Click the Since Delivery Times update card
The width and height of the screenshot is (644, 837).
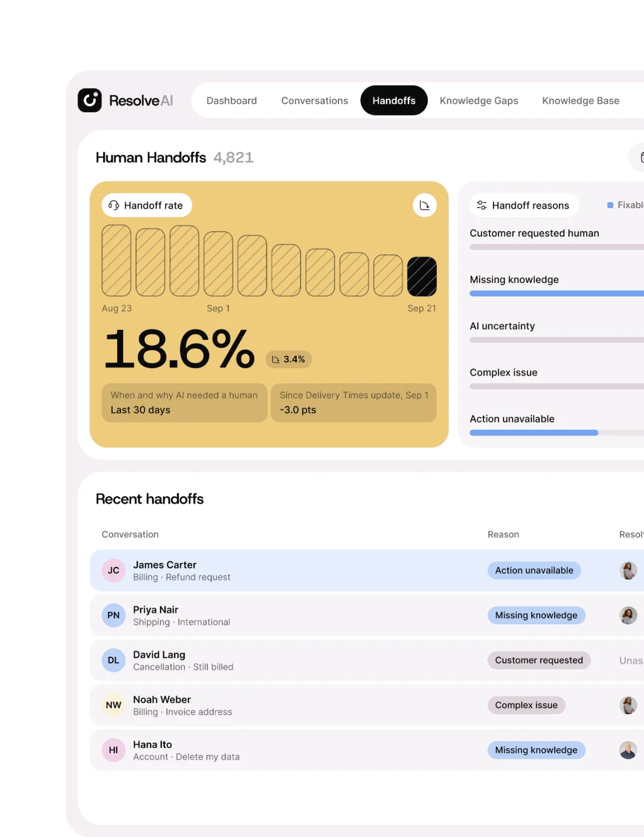point(354,402)
